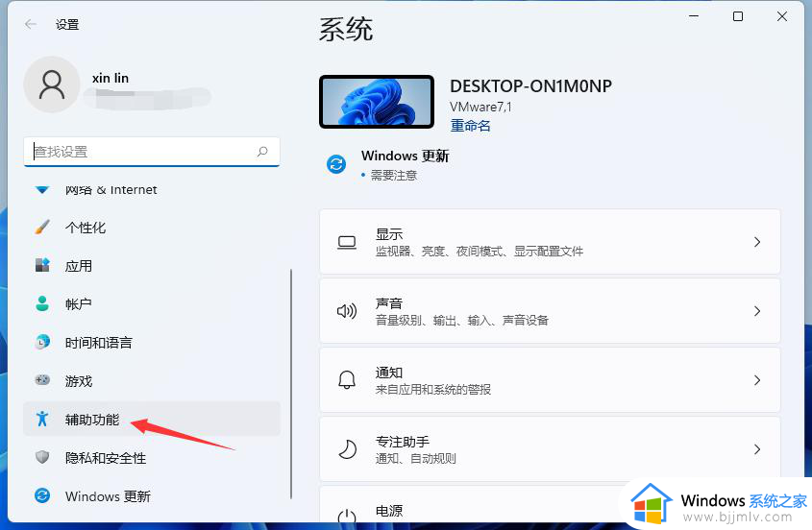Maximize the Settings window
This screenshot has width=812, height=530.
point(738,16)
